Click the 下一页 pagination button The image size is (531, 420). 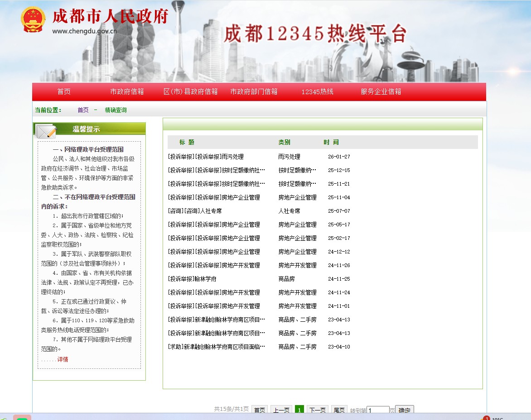click(317, 410)
